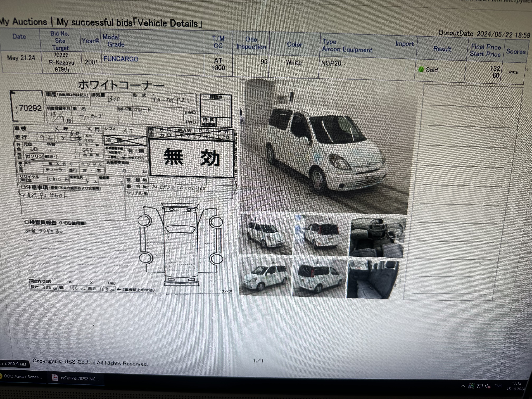Click the green Sold status dot
The width and height of the screenshot is (532, 399).
tap(421, 69)
